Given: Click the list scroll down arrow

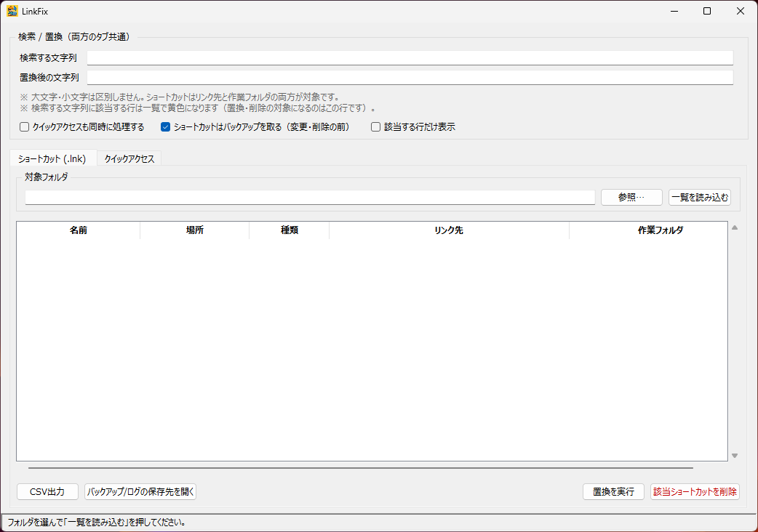Looking at the screenshot, I should (x=735, y=455).
